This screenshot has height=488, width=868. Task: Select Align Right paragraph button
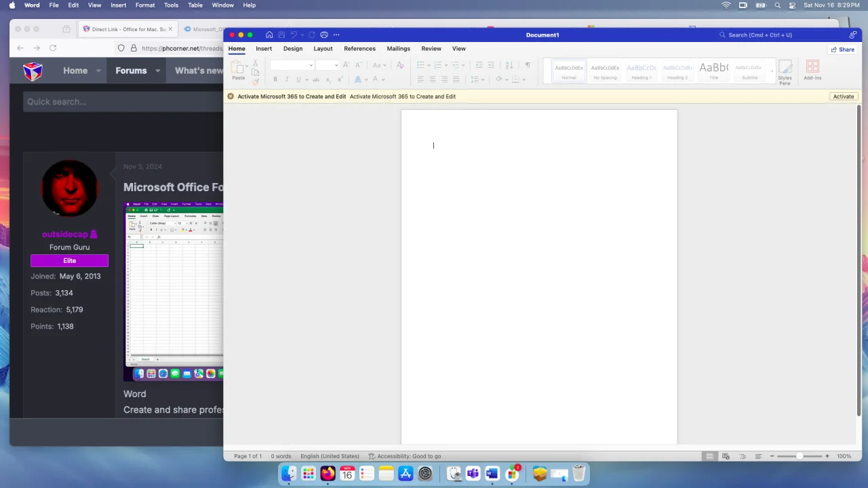pos(444,79)
